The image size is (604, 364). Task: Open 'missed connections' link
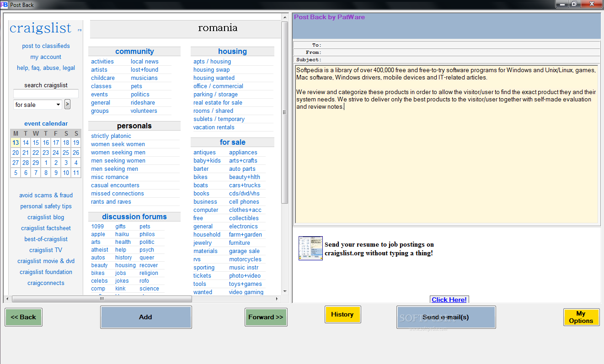tap(118, 193)
